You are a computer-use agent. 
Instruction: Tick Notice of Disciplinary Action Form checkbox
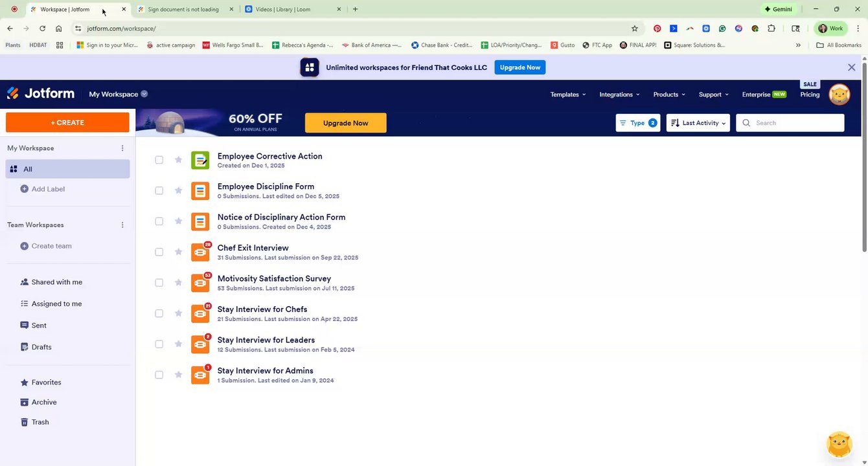(x=159, y=221)
